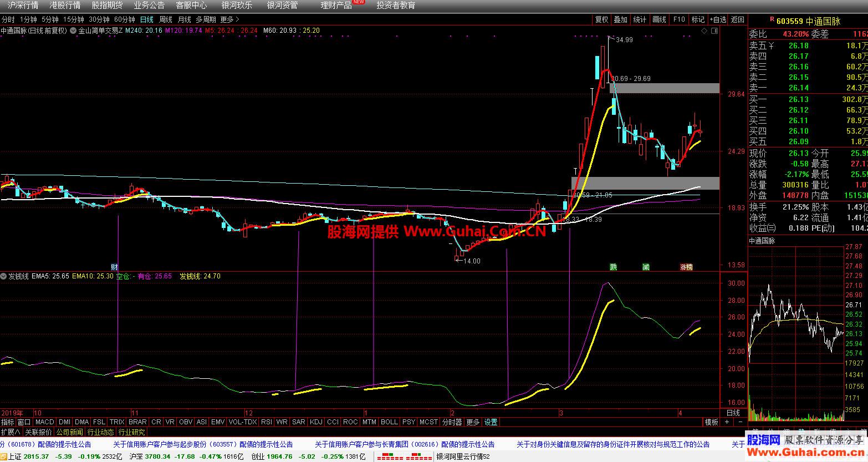868x462 pixels.
Task: Open the 更多 indicators list
Action: 473,422
